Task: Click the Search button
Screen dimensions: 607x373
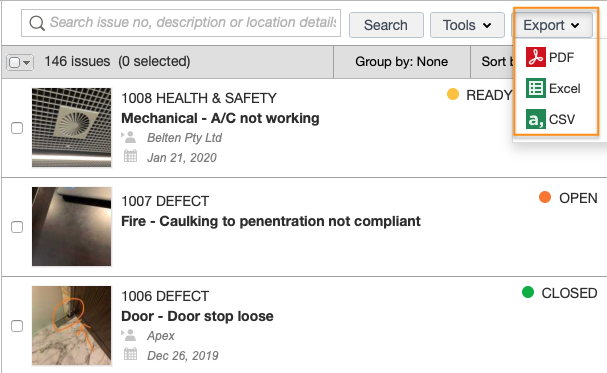Action: coord(386,25)
